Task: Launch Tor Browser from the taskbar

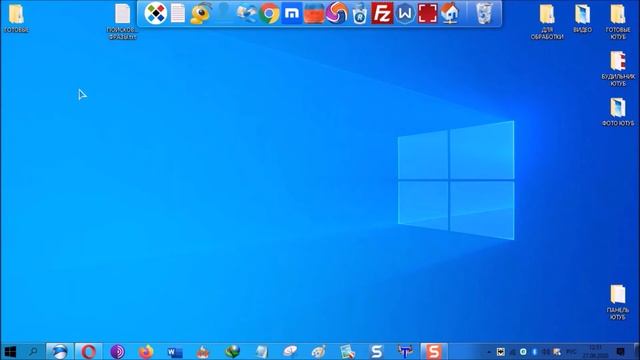Action: (x=117, y=351)
